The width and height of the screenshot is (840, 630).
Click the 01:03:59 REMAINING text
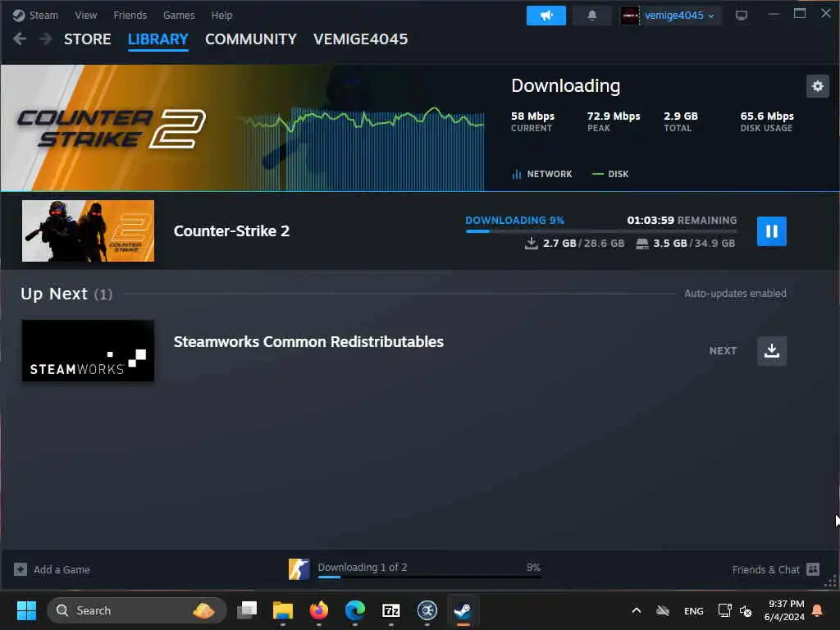682,221
